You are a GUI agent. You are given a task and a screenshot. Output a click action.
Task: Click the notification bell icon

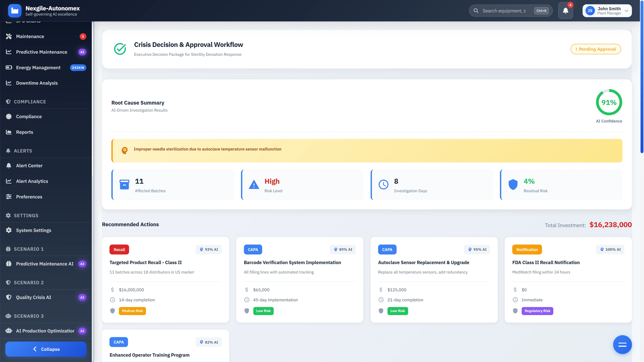point(565,11)
